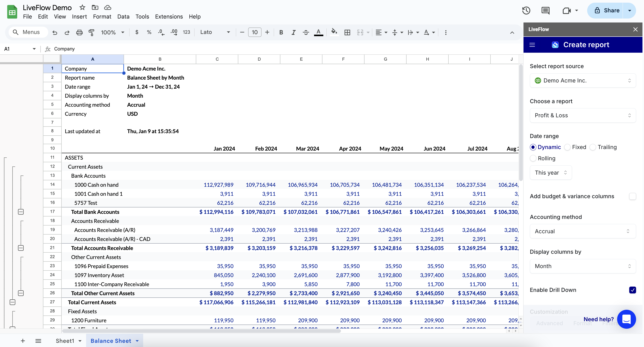Collapse the Total Bank Accounts group
Viewport: 644px width, 347px height.
pyautogui.click(x=21, y=212)
